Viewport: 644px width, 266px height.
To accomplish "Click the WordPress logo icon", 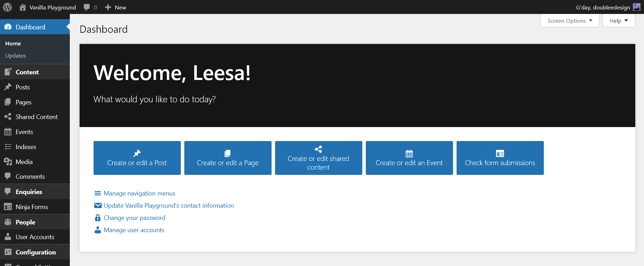I will point(7,7).
